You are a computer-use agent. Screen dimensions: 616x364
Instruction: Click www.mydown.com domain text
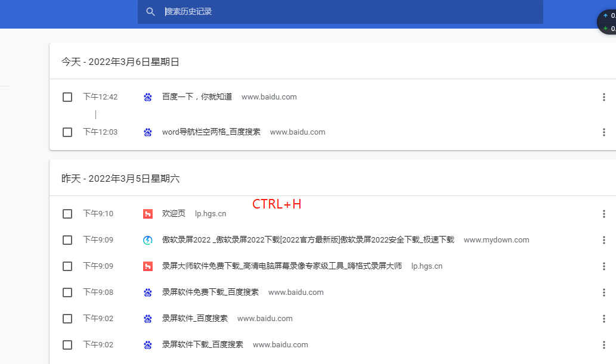tap(497, 240)
